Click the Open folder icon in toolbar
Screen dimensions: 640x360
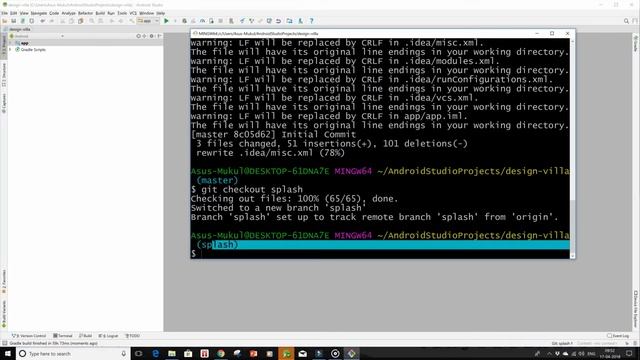[4, 21]
